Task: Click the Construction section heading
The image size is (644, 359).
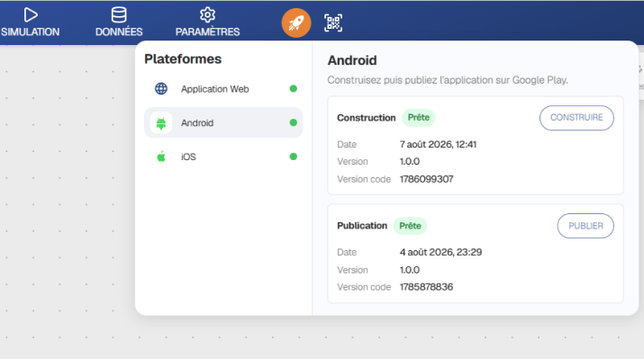Action: (x=367, y=118)
